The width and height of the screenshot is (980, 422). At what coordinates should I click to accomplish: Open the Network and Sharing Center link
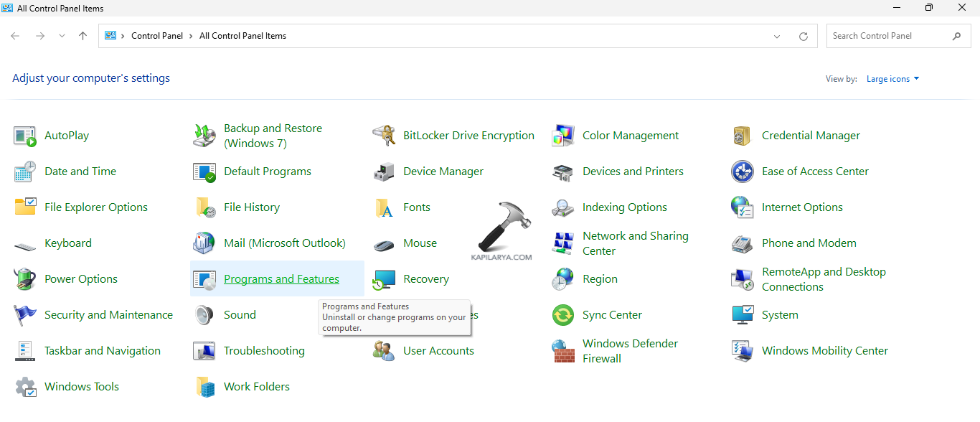(x=635, y=243)
